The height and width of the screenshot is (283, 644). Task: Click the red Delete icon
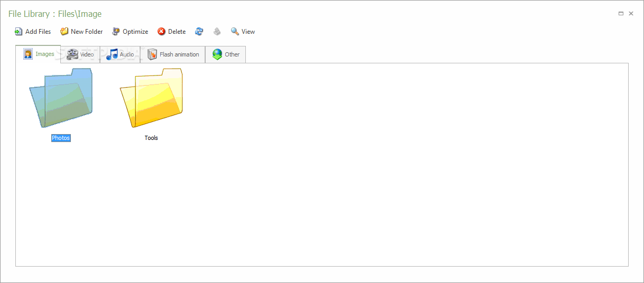(x=161, y=32)
